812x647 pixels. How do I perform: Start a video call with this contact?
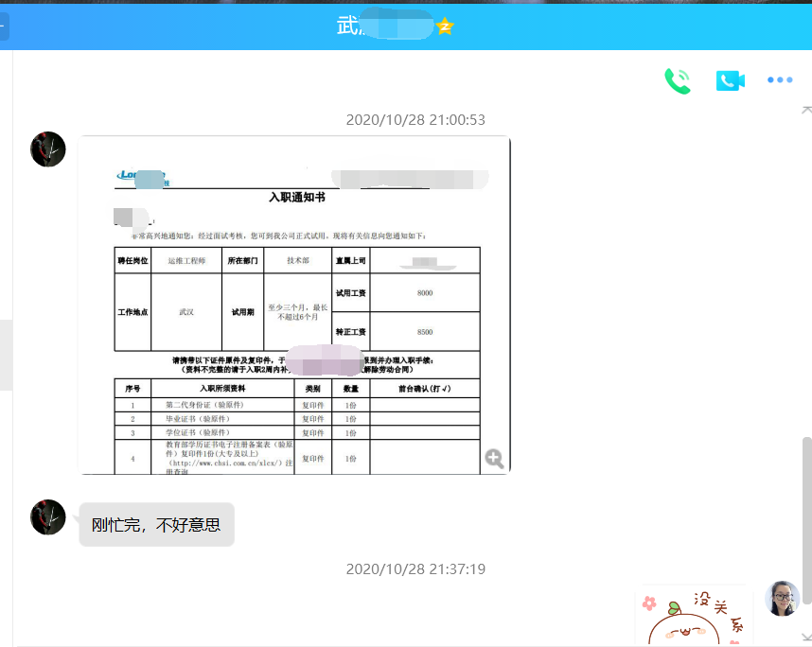pyautogui.click(x=730, y=81)
